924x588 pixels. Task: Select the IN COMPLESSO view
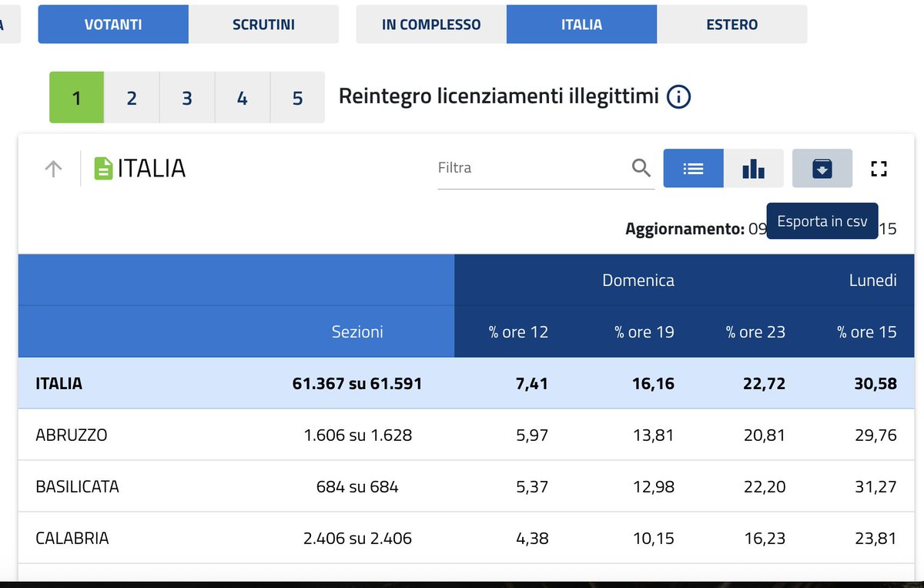pyautogui.click(x=430, y=24)
